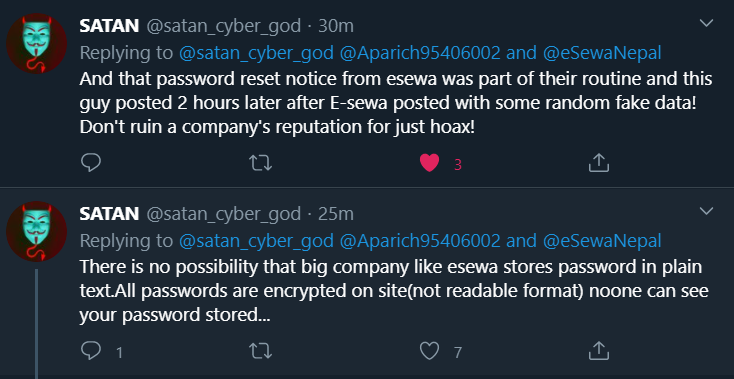
Task: Share the second tweet about encrypted passwords
Action: pos(598,350)
